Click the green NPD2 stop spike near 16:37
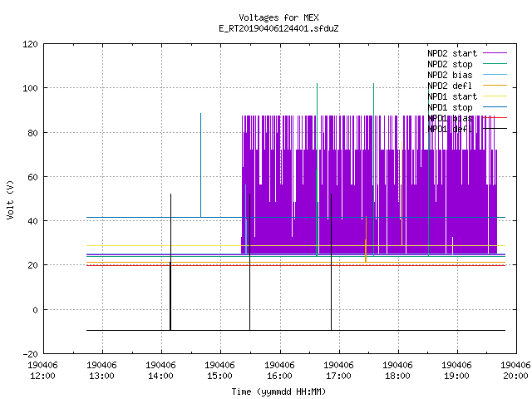The height and width of the screenshot is (399, 532). (318, 170)
